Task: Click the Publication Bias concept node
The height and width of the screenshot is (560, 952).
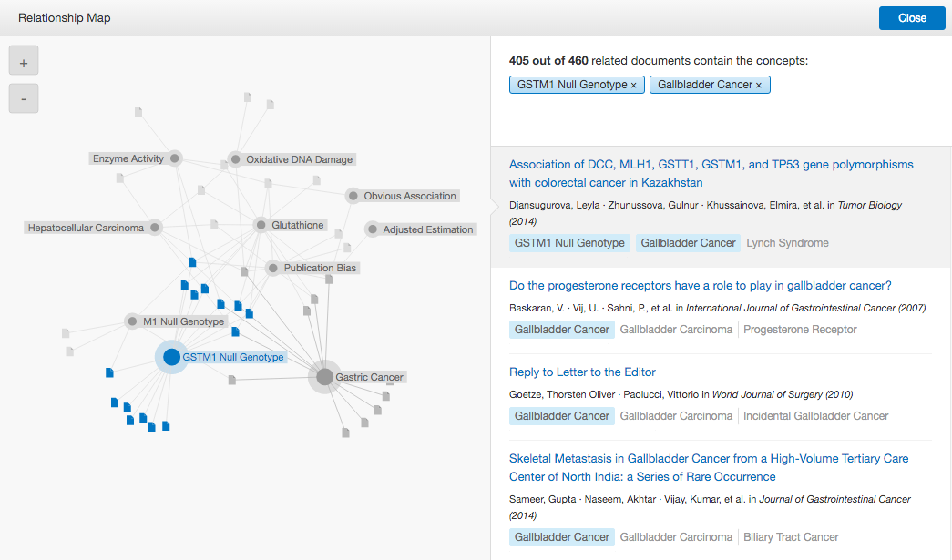Action: (272, 268)
